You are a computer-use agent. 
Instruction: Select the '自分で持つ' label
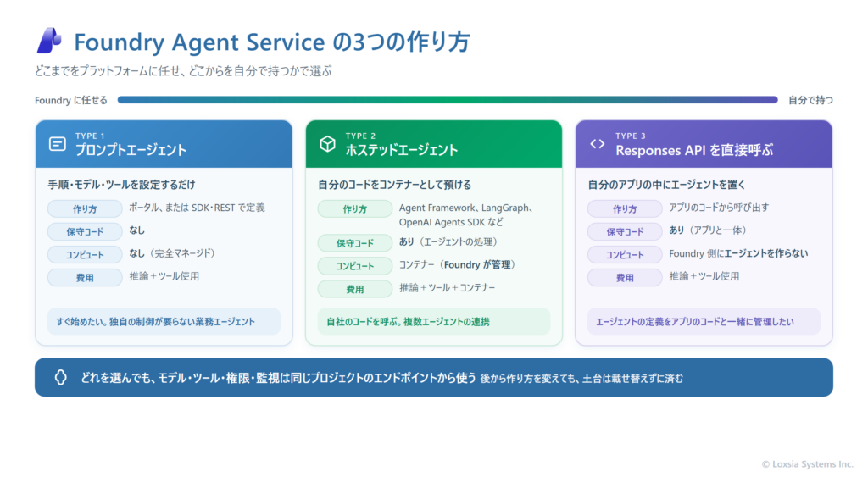tap(810, 100)
